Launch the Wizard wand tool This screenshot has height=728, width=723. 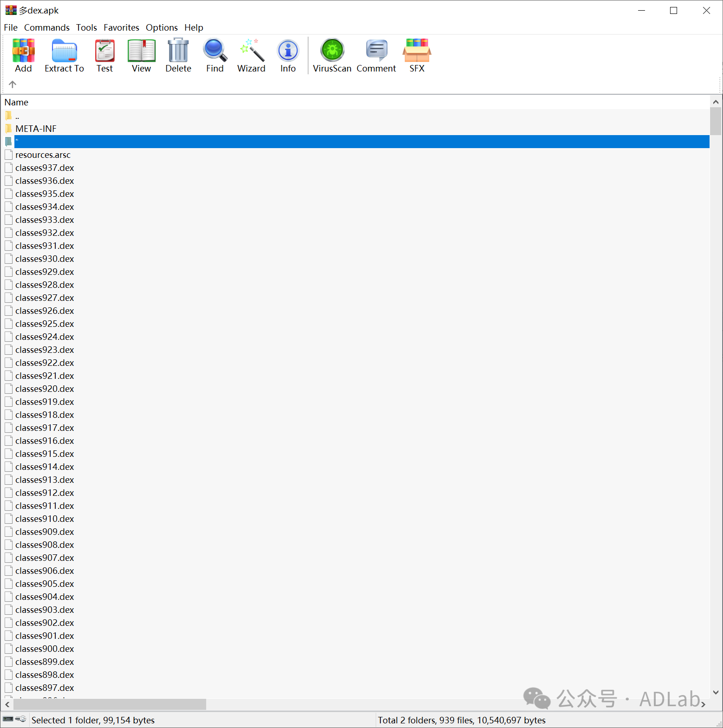[251, 55]
